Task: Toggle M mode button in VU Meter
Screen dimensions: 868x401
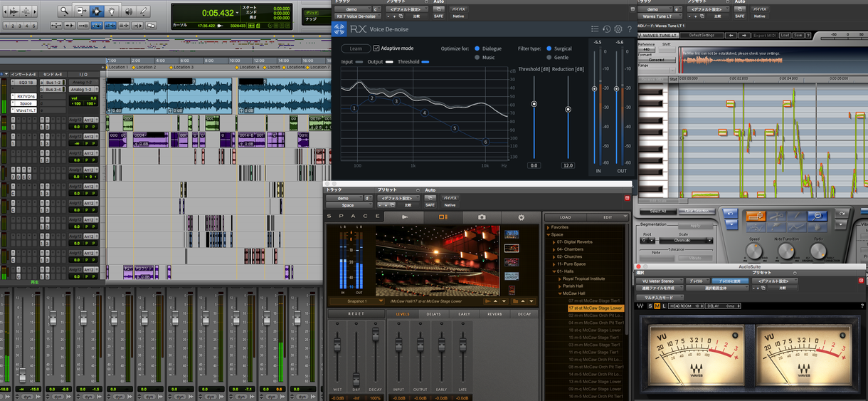Action: click(657, 306)
